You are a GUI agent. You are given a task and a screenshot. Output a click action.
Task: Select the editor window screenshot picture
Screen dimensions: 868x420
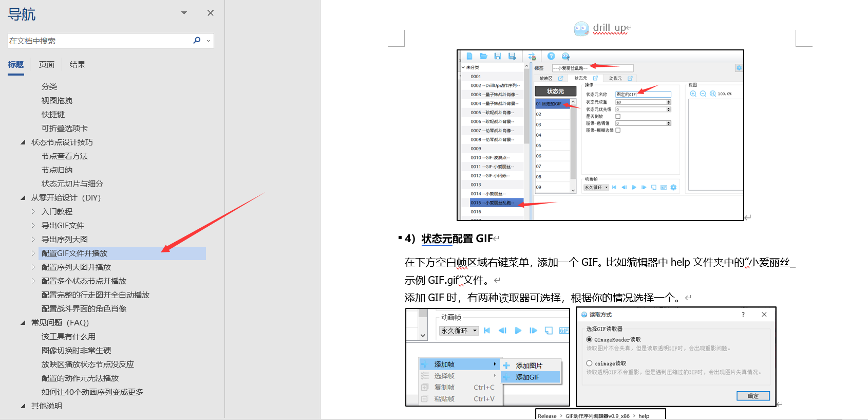point(600,135)
